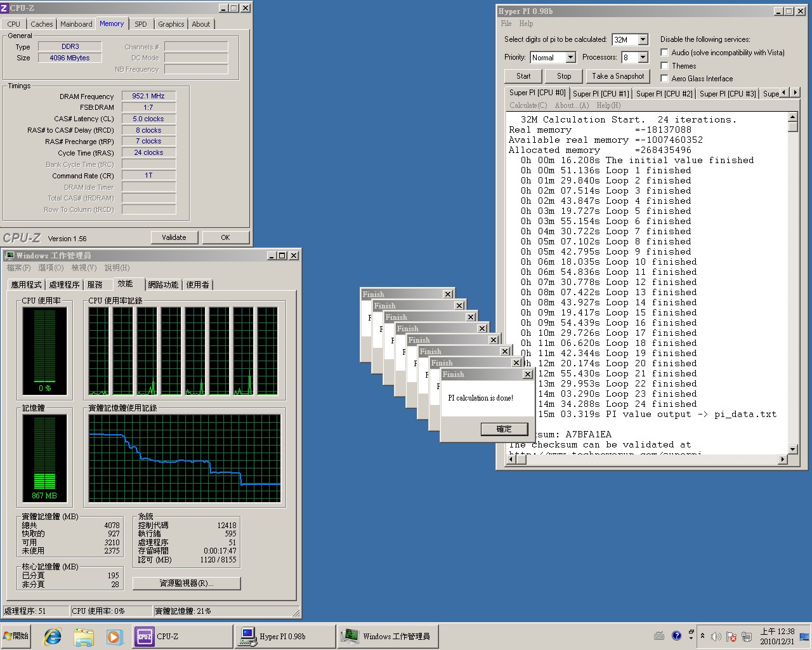Open 資源監視器(R)... Resource Monitor button
The height and width of the screenshot is (650, 812).
187,583
